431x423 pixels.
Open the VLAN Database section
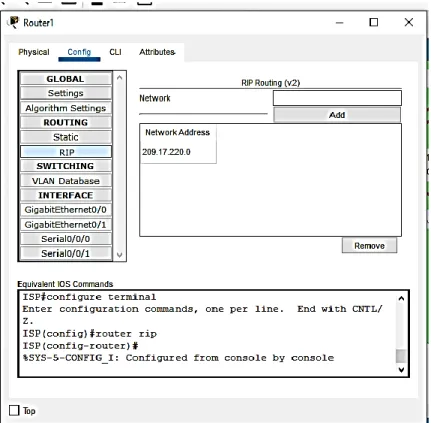tap(66, 181)
